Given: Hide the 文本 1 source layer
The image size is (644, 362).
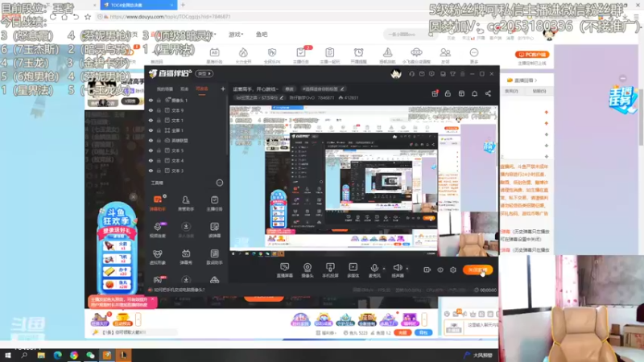Looking at the screenshot, I should pyautogui.click(x=151, y=120).
